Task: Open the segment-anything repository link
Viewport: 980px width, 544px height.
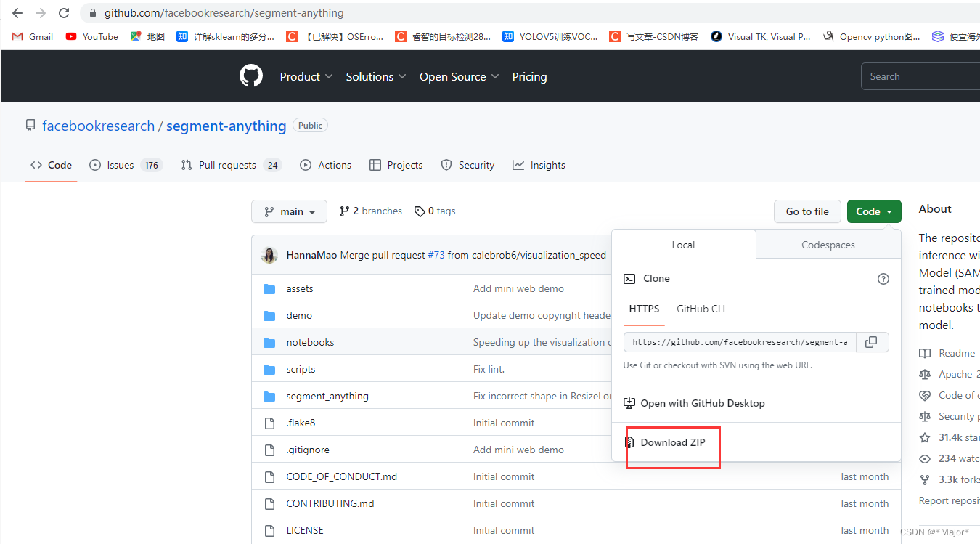Action: (226, 126)
